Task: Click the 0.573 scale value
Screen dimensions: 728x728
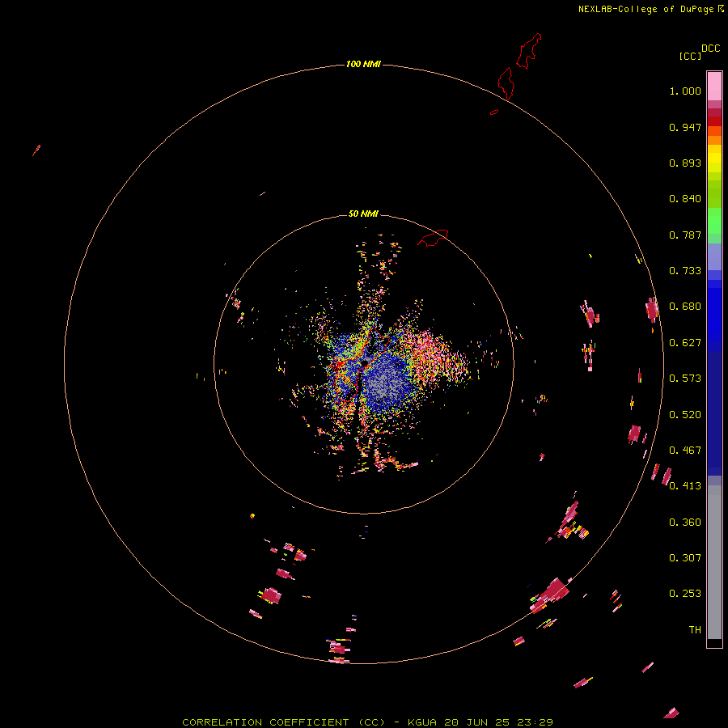Action: pos(685,379)
